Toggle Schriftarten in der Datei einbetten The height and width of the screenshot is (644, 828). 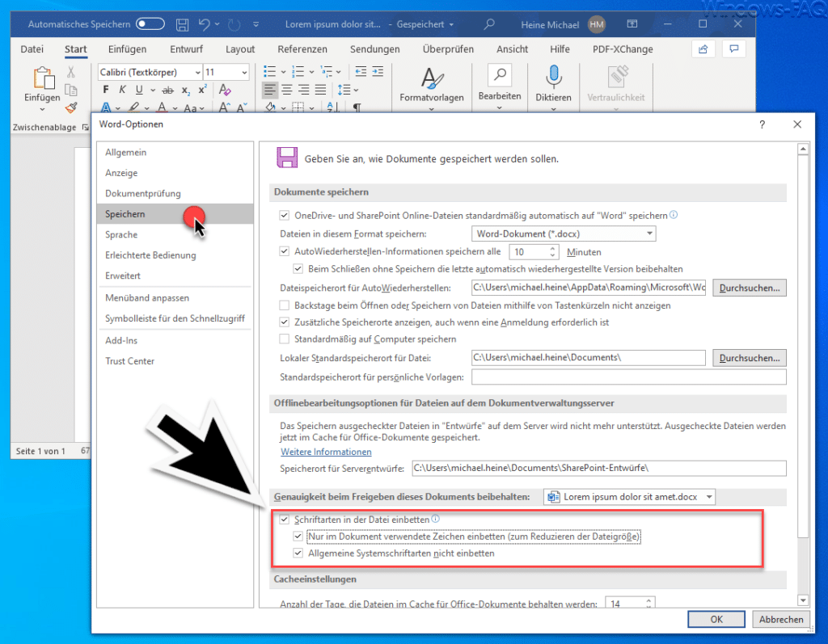(x=284, y=520)
